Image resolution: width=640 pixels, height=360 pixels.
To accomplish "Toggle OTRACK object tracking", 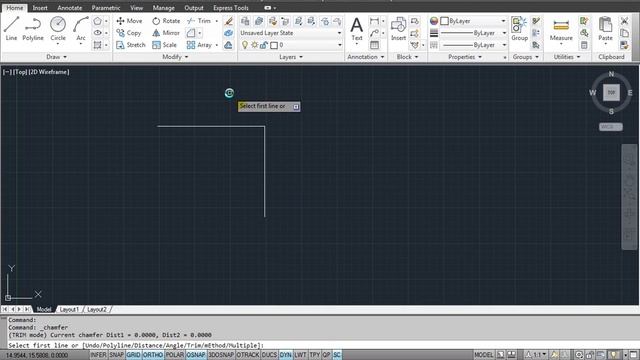I will tap(248, 355).
